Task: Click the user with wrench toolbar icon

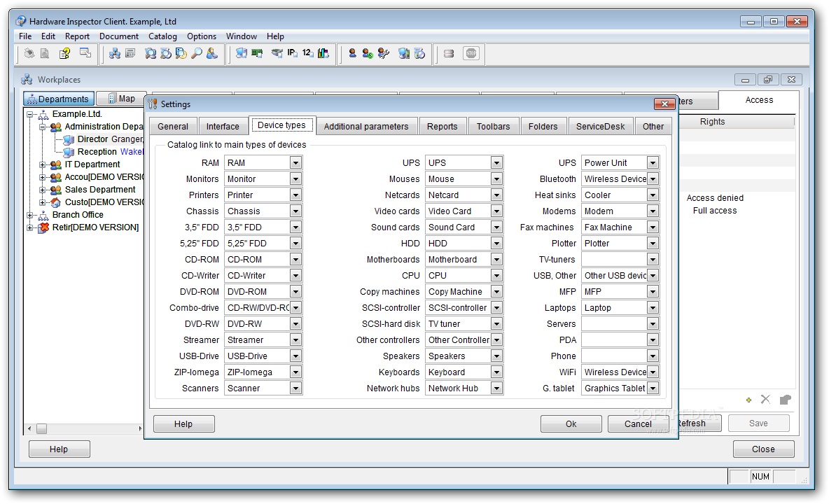Action: (x=383, y=53)
